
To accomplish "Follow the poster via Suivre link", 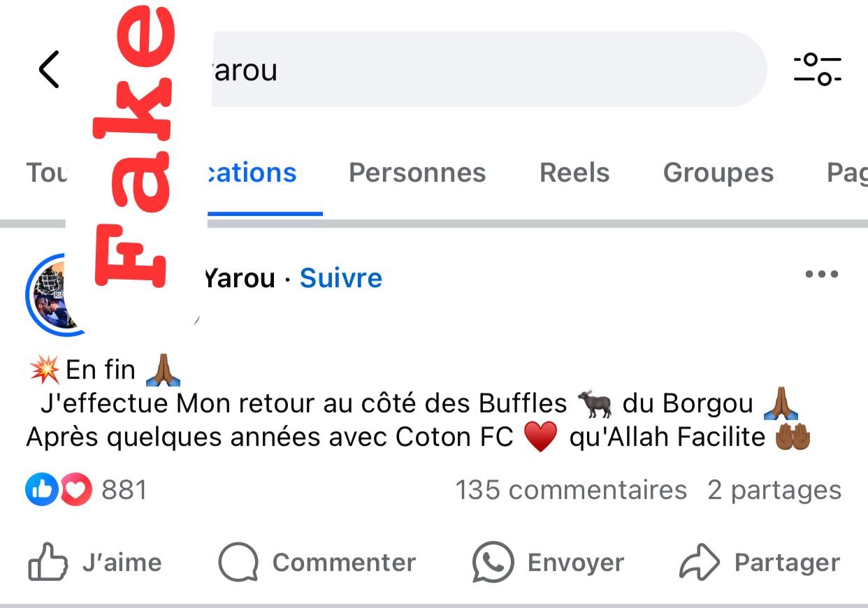I will (341, 278).
